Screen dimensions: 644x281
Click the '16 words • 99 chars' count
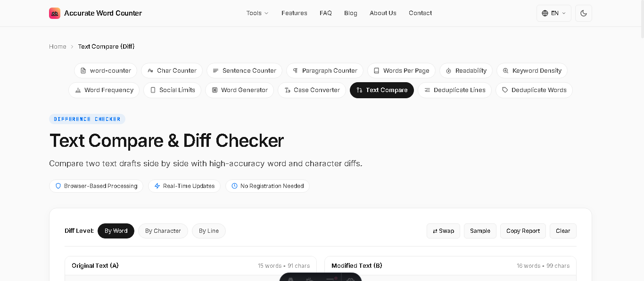pos(543,266)
